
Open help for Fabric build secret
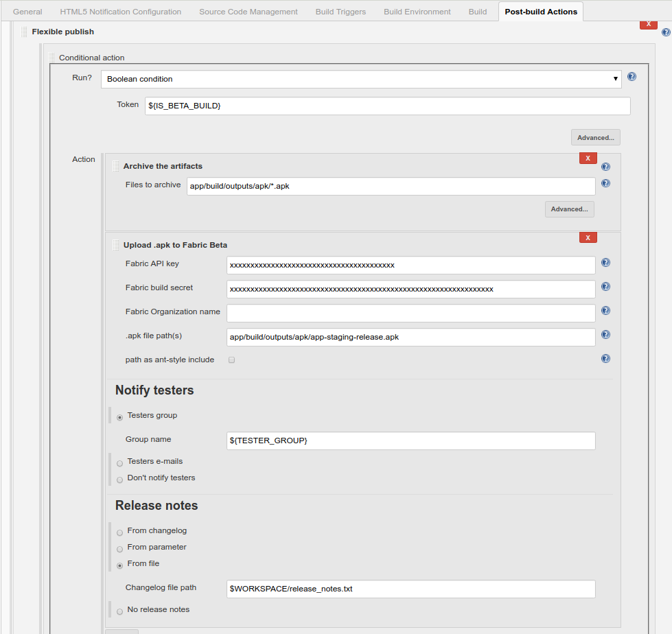coord(605,287)
